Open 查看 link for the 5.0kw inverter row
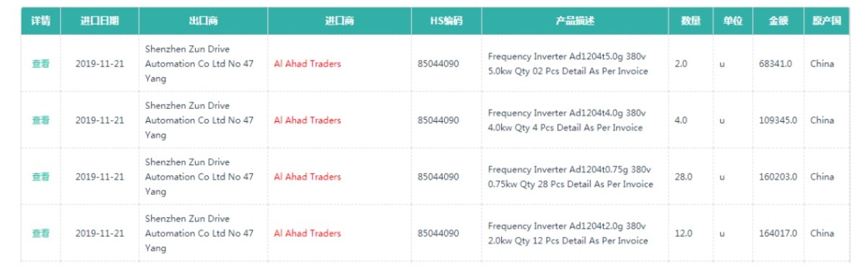This screenshot has width=868, height=280. (x=40, y=64)
